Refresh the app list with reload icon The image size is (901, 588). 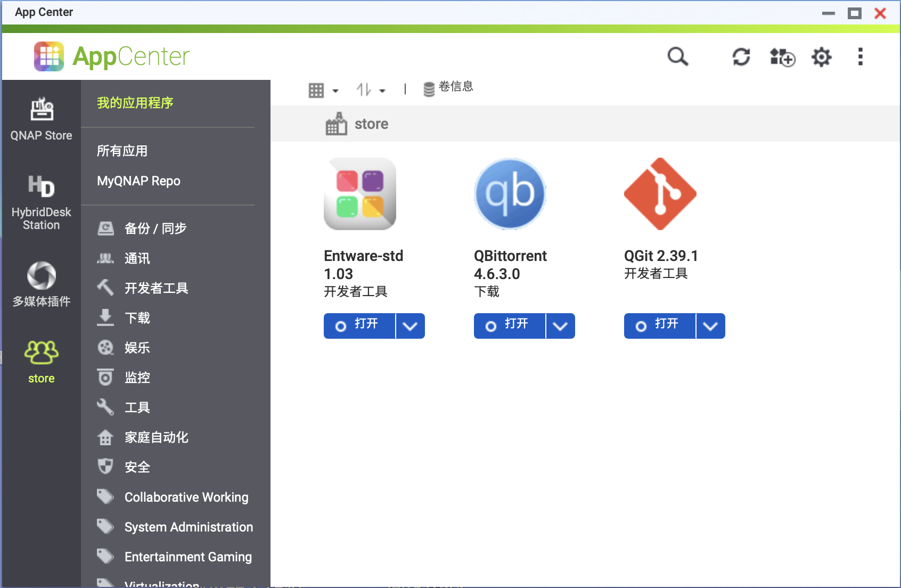[x=741, y=56]
